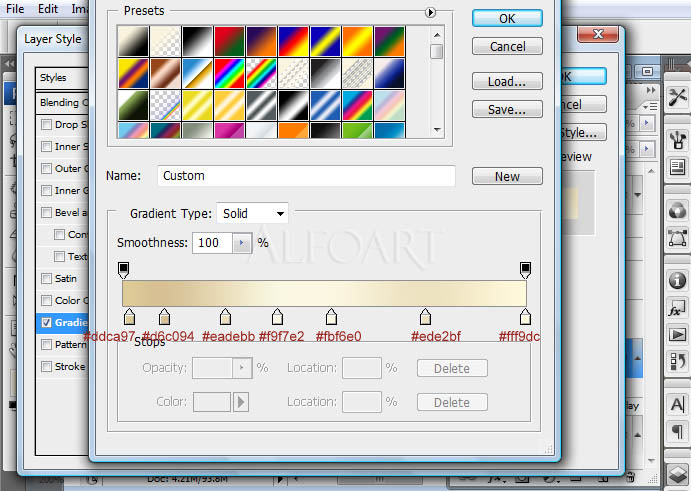Select the #ede2bf color stop
Image resolution: width=691 pixels, height=491 pixels.
click(425, 317)
